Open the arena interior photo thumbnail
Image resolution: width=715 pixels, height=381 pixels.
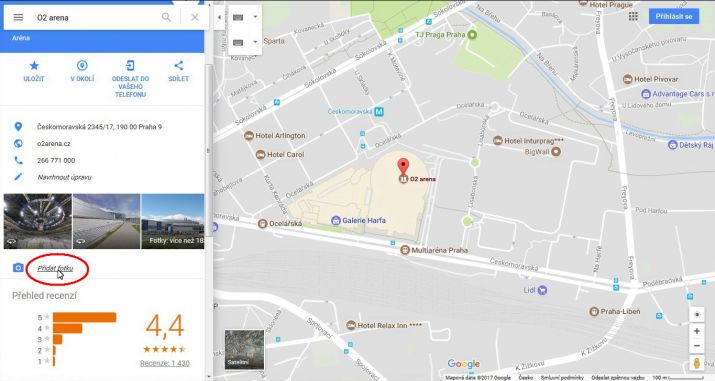coord(38,221)
